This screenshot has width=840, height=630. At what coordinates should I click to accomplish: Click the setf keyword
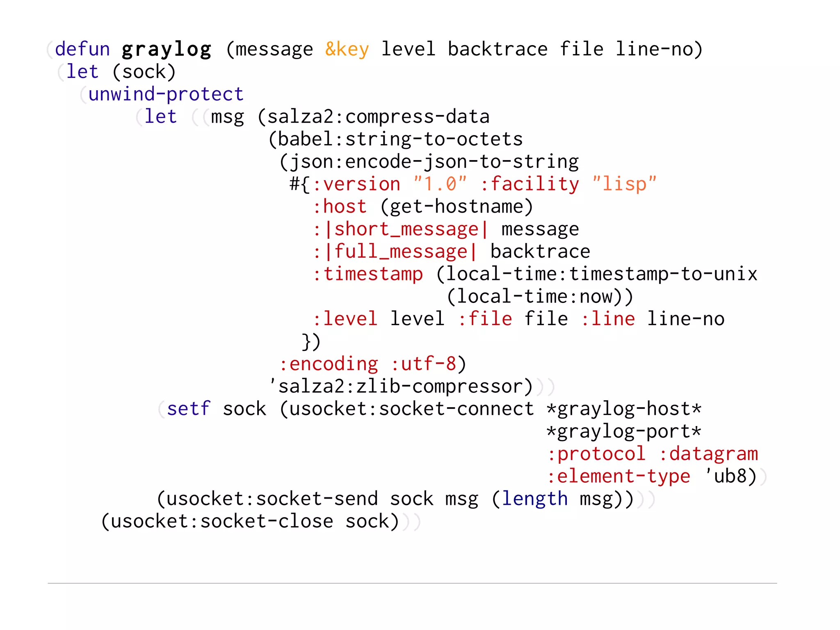click(x=189, y=409)
